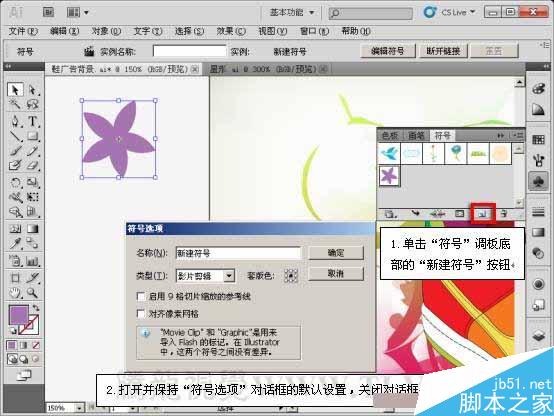Switch to the 色板 panel tab

click(390, 135)
